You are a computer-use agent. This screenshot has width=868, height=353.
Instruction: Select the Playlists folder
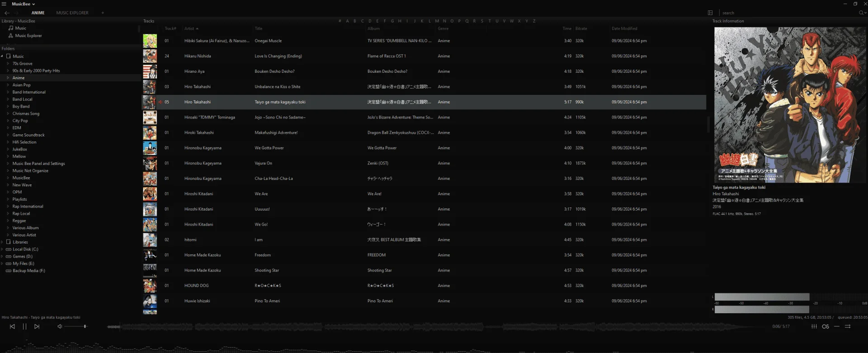click(x=19, y=199)
